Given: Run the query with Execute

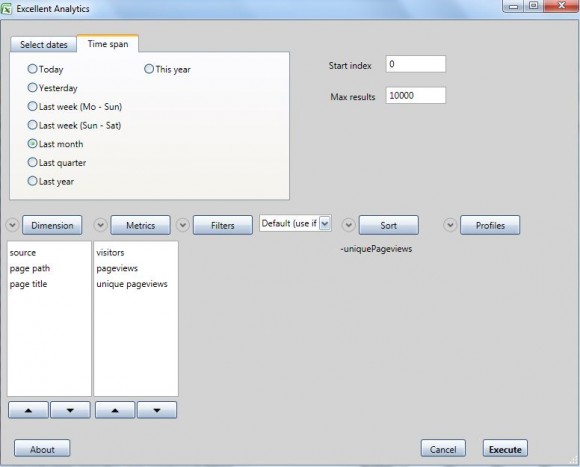Looking at the screenshot, I should [505, 449].
